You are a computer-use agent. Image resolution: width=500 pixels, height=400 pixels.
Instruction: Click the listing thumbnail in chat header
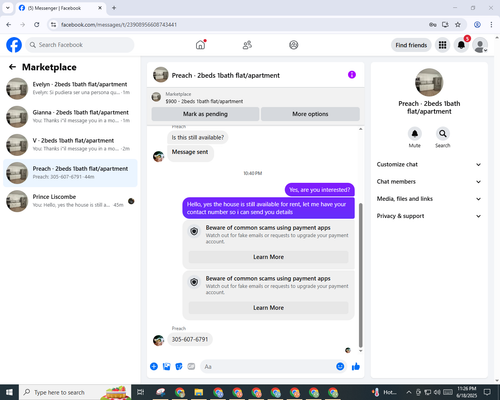tap(161, 75)
